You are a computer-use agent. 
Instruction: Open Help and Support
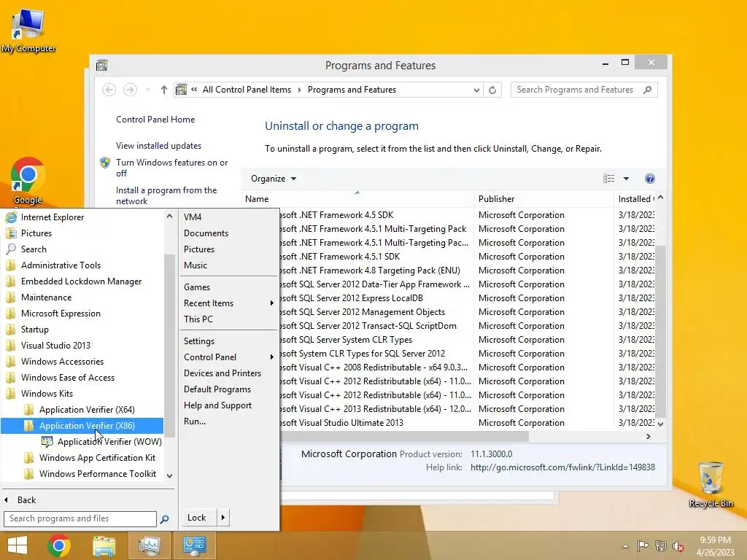tap(217, 405)
